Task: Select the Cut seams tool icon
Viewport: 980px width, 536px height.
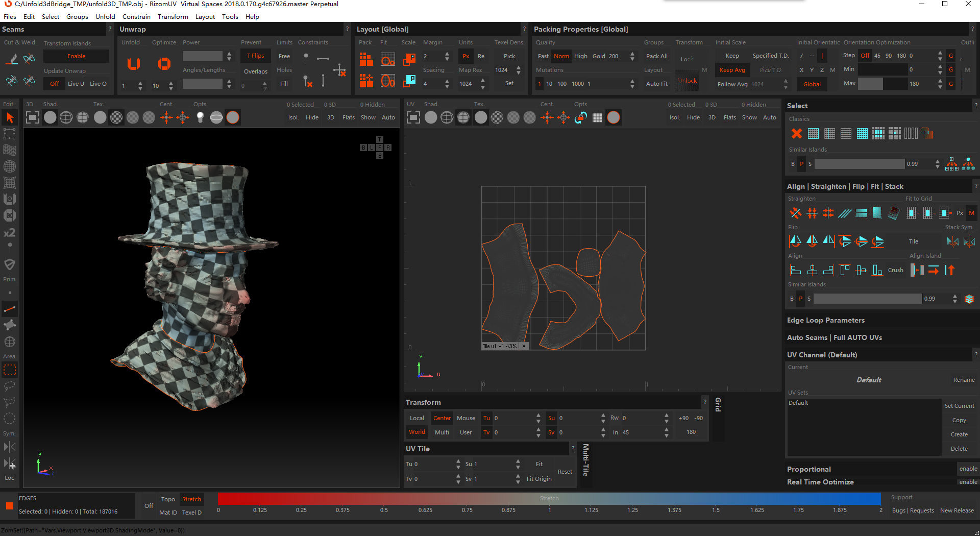Action: (x=12, y=59)
